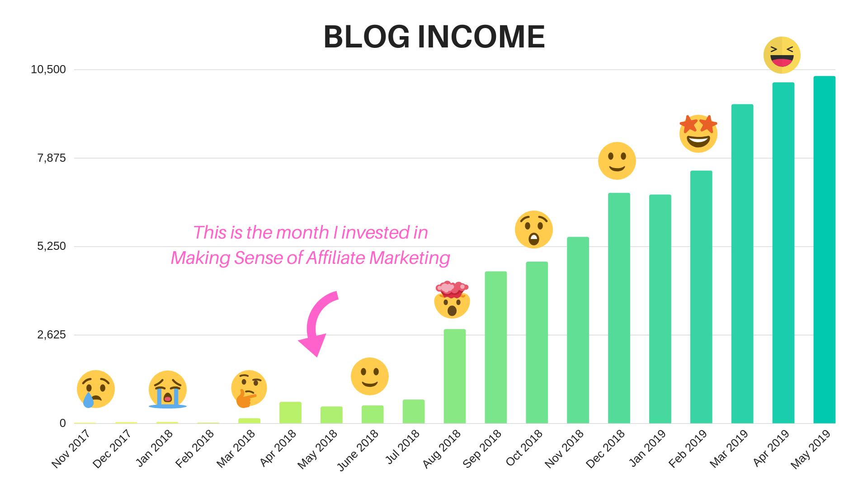Click the crying emoji above Jan 2018
868x488 pixels.
coord(168,389)
